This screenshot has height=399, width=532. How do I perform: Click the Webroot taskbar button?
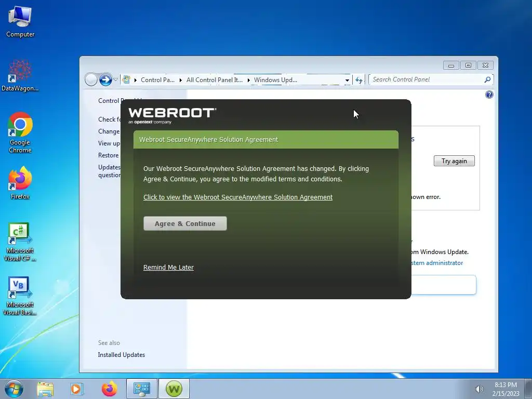[x=174, y=389]
